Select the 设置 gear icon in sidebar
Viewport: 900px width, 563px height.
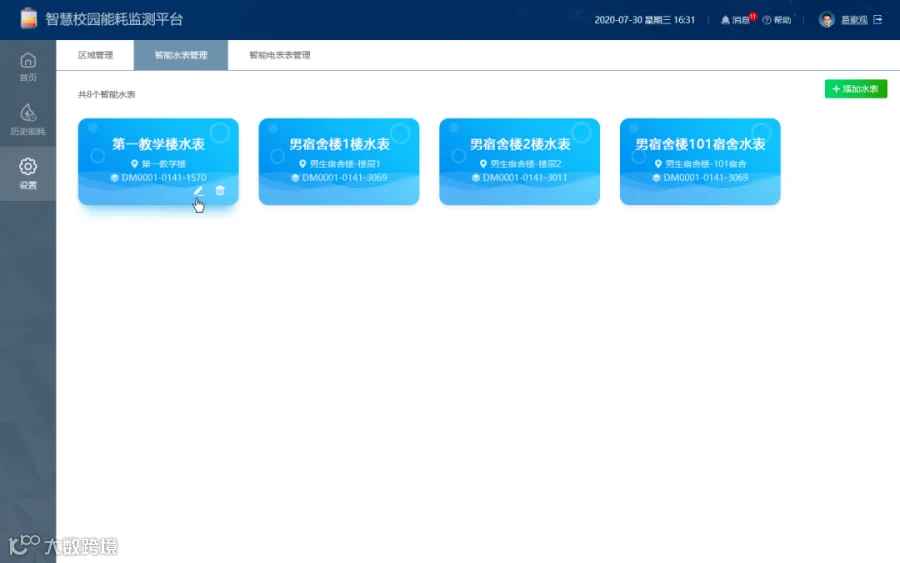[x=28, y=166]
